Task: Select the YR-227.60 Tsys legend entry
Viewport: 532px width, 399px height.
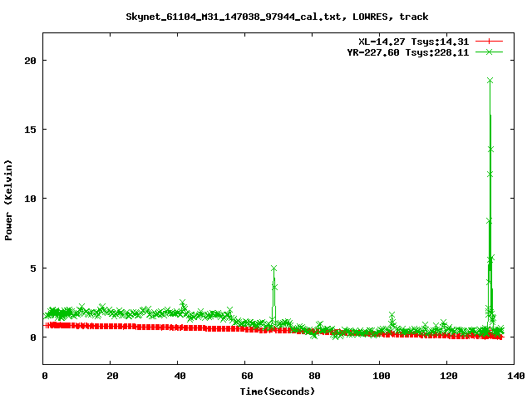Action: pos(407,52)
